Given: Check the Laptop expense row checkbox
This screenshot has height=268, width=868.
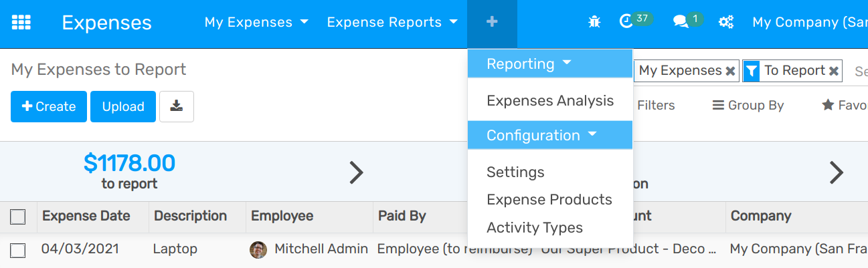Looking at the screenshot, I should point(18,250).
